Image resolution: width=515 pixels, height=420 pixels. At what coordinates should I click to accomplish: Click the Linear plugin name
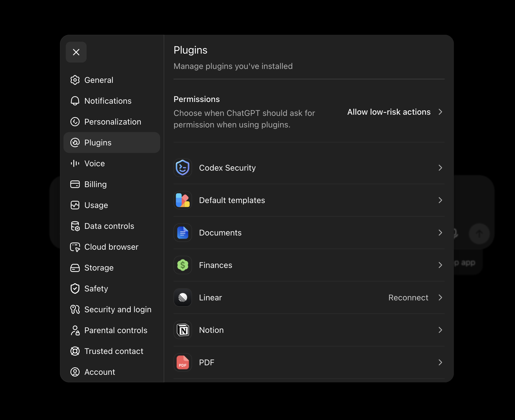(x=210, y=297)
